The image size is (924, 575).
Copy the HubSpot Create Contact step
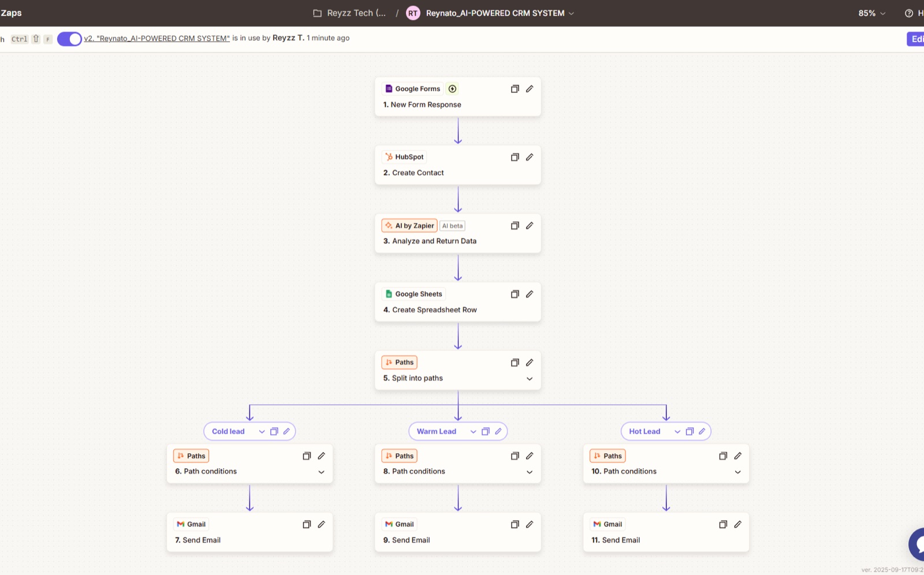[515, 157]
